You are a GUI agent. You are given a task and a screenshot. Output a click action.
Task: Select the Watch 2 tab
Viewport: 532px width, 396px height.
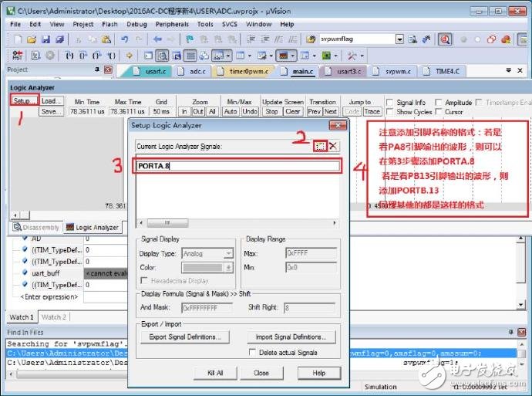[x=54, y=316]
